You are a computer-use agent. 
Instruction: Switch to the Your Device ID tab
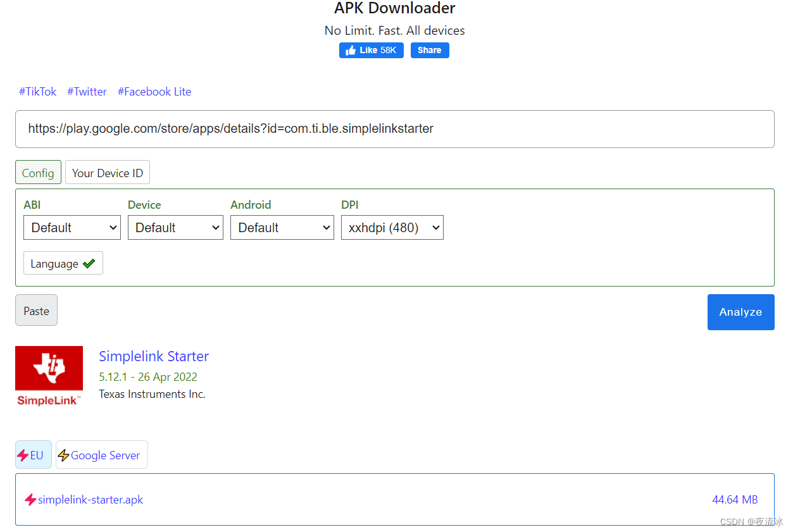tap(108, 173)
